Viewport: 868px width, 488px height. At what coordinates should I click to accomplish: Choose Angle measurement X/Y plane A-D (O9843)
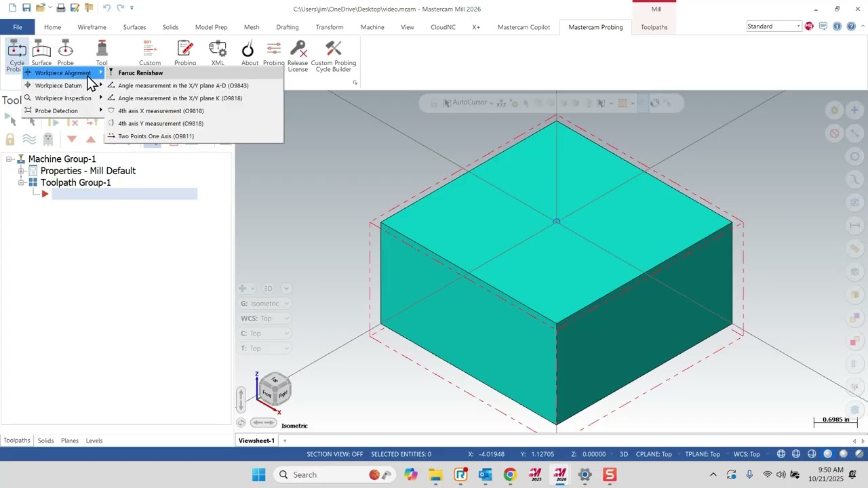pyautogui.click(x=194, y=85)
